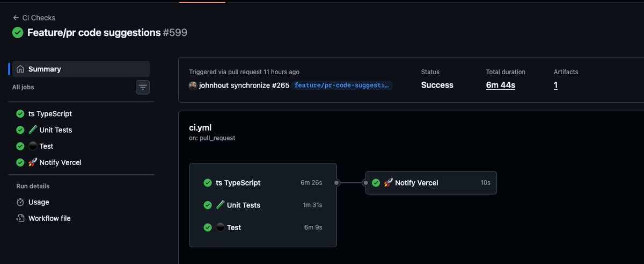
Task: Click the 6m 9s duration text
Action: (313, 227)
